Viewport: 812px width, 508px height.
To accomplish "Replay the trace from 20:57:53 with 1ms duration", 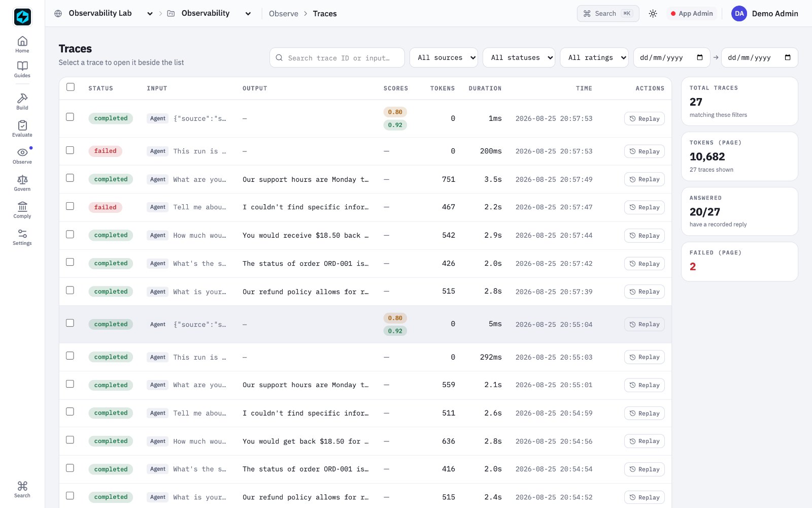I will [645, 118].
